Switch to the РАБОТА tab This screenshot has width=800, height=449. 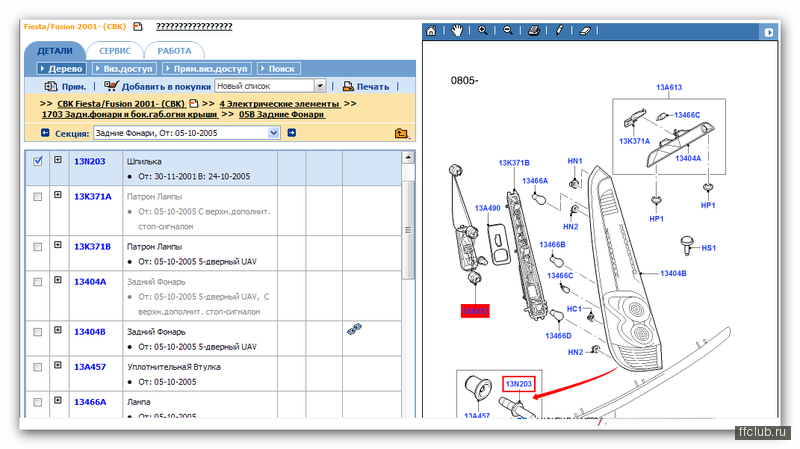(174, 51)
